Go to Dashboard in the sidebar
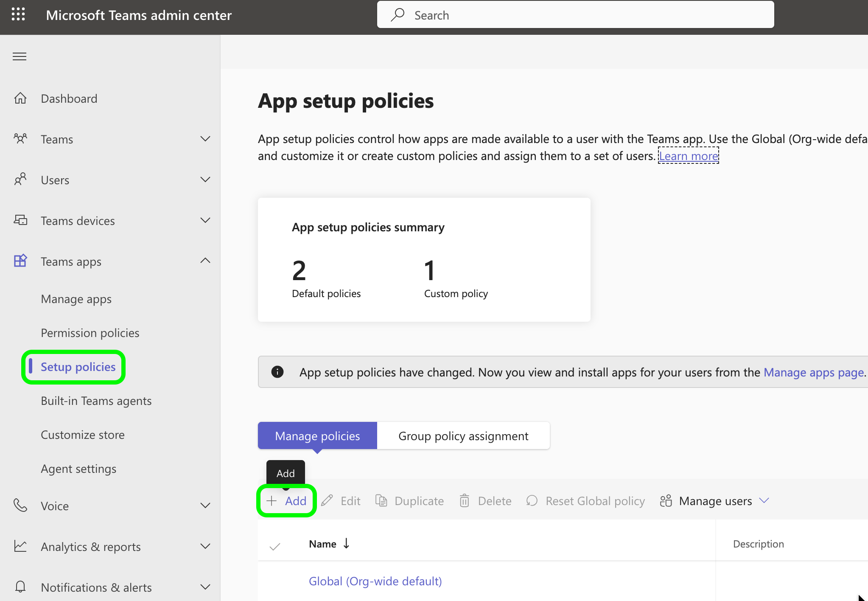Image resolution: width=868 pixels, height=601 pixels. 69,98
